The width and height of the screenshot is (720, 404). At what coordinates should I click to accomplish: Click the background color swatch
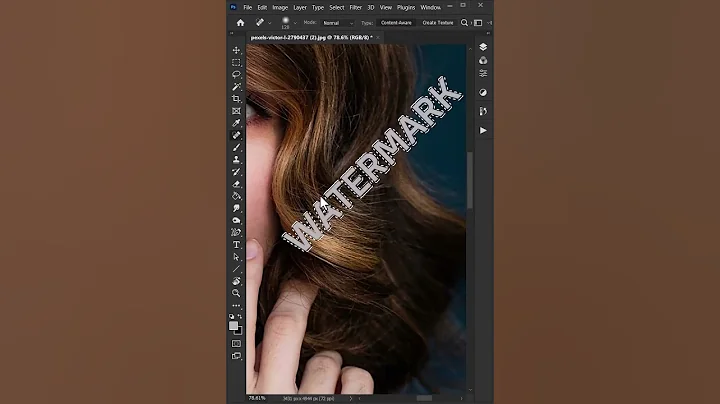point(239,331)
